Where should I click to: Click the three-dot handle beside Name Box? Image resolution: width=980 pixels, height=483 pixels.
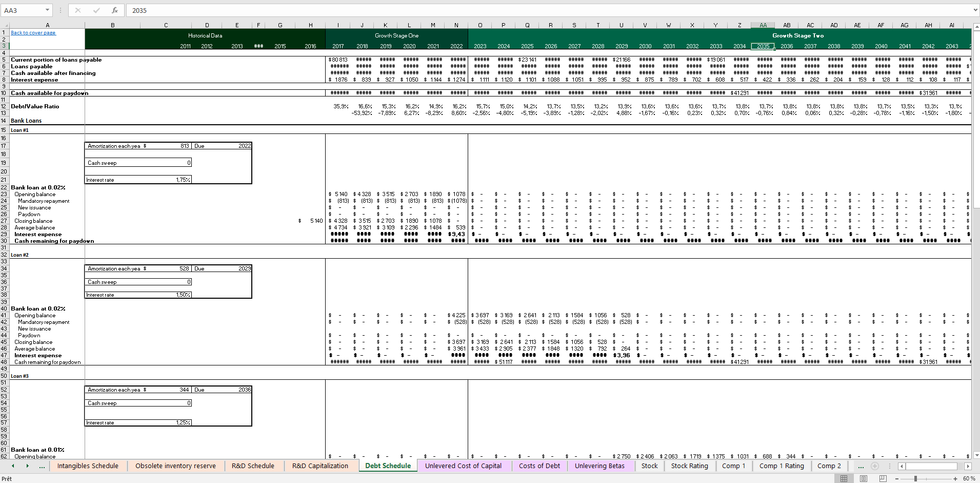pos(61,10)
